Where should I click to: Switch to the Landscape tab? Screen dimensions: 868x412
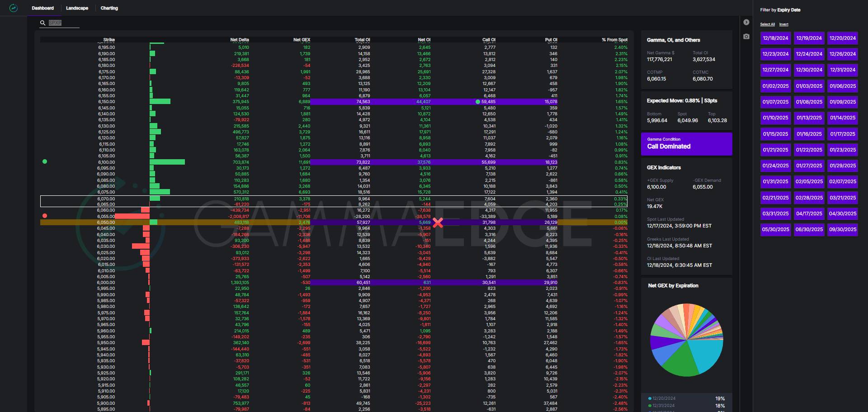[x=77, y=8]
